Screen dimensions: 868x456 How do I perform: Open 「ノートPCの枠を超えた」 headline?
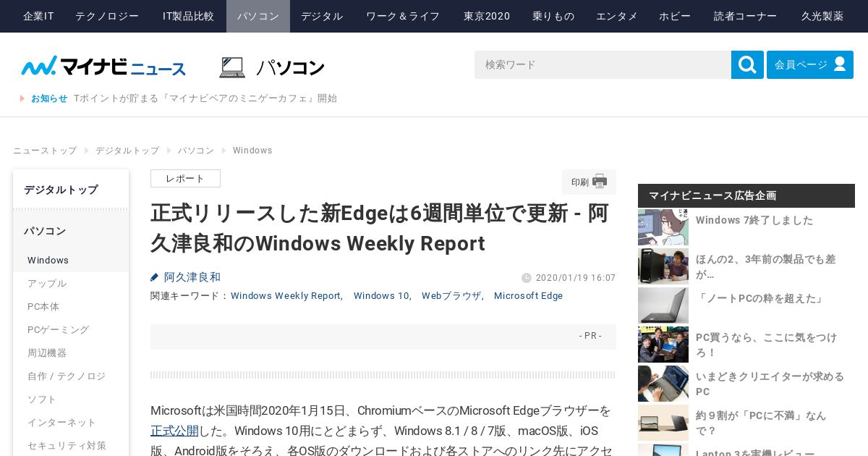point(760,298)
